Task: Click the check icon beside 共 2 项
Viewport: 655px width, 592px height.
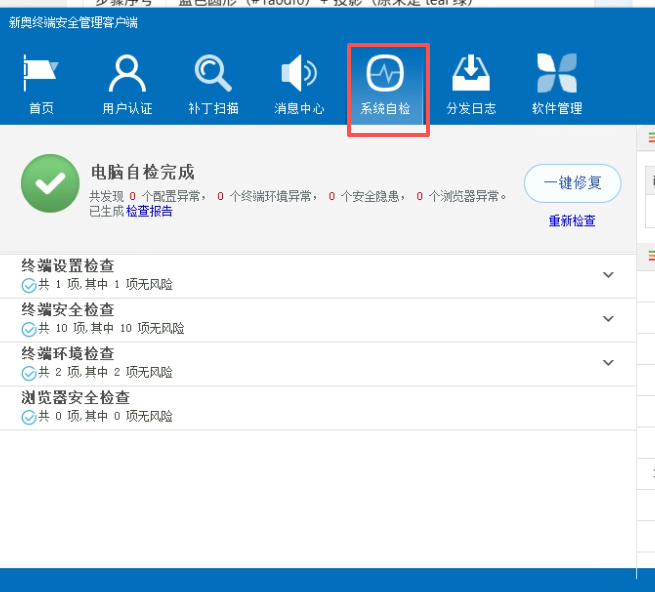Action: click(29, 373)
